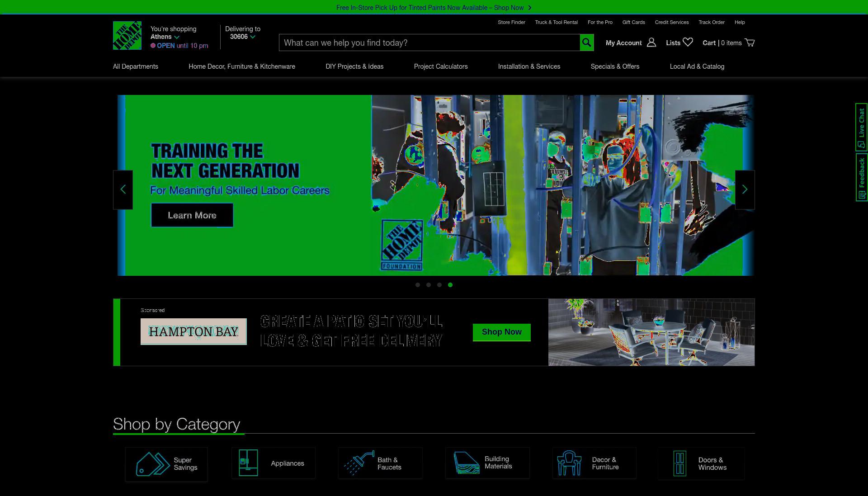Click Learn More button on banner

click(192, 215)
